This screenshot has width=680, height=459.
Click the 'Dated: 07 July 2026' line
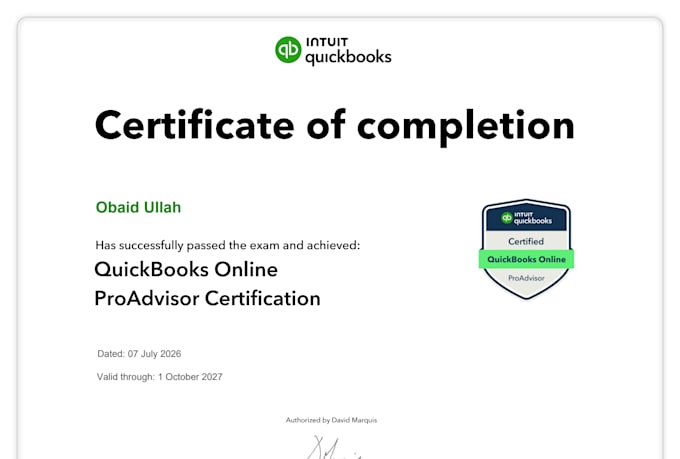coord(139,354)
